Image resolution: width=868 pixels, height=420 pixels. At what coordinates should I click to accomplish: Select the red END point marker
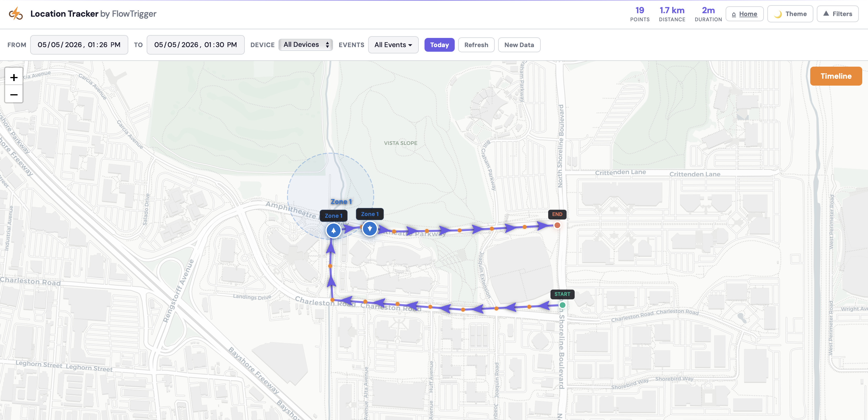(557, 225)
